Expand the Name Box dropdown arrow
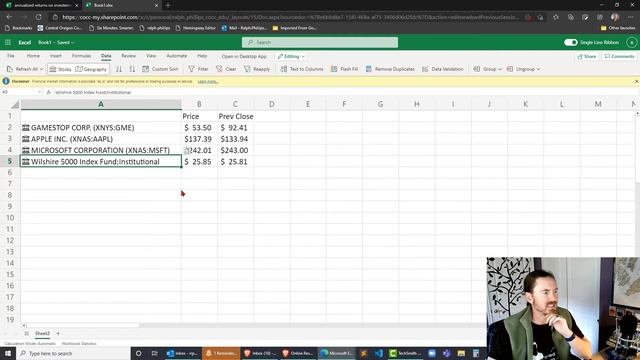Image resolution: width=640 pixels, height=360 pixels. [40, 92]
